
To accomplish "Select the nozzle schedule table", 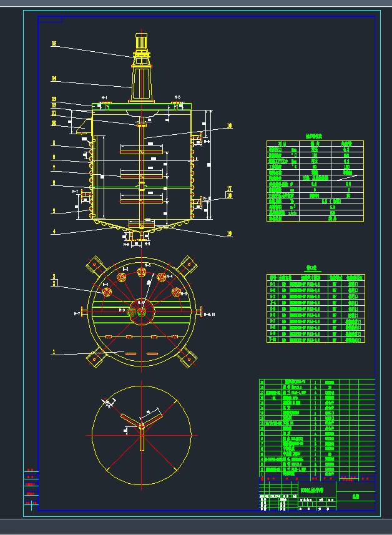I will (x=316, y=307).
